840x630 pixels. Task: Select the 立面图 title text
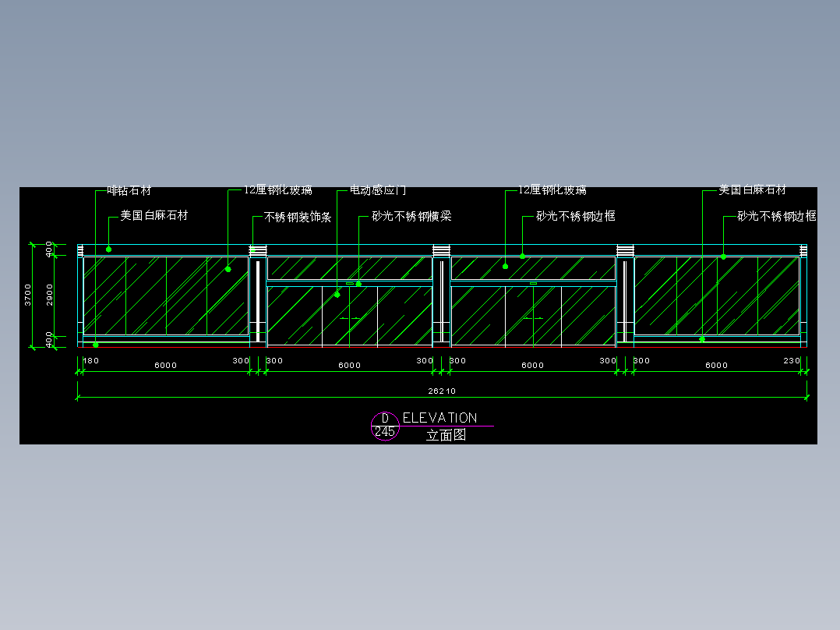[446, 435]
